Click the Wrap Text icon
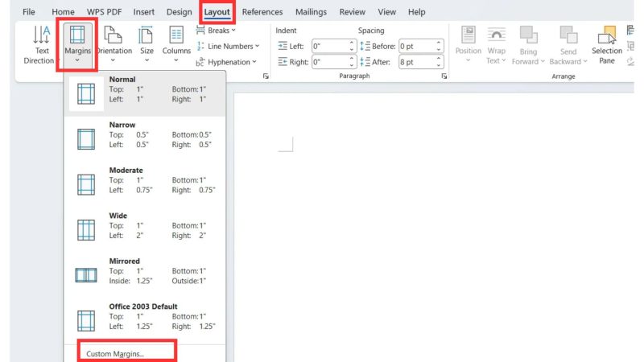 [496, 35]
